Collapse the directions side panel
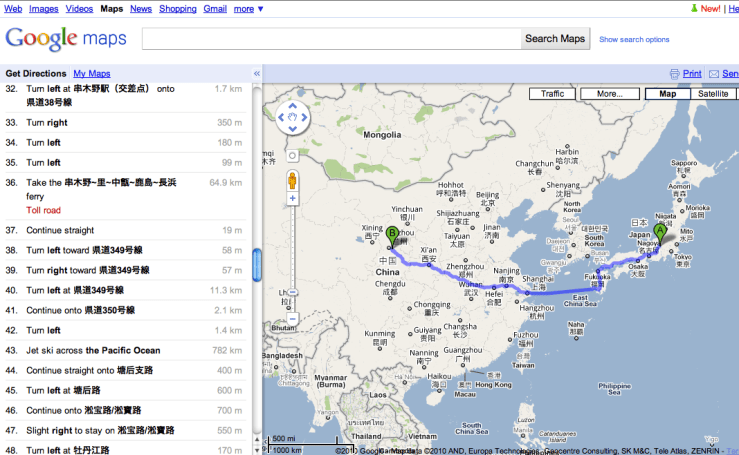739x455 pixels. click(x=256, y=74)
